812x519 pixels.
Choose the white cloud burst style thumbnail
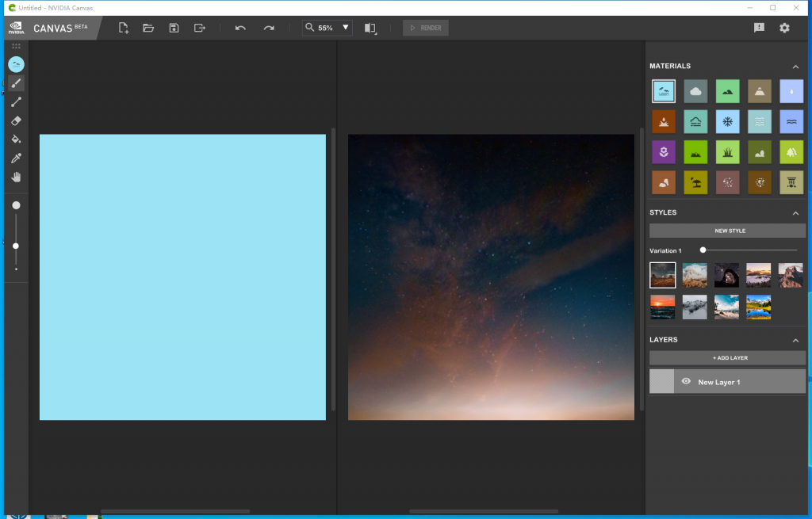pyautogui.click(x=695, y=275)
